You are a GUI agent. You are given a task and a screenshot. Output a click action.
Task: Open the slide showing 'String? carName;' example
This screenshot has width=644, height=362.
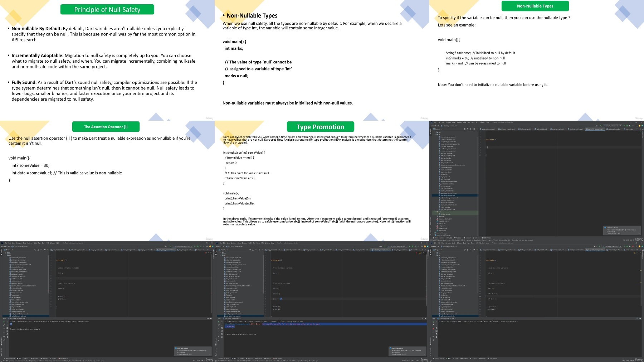pos(537,60)
